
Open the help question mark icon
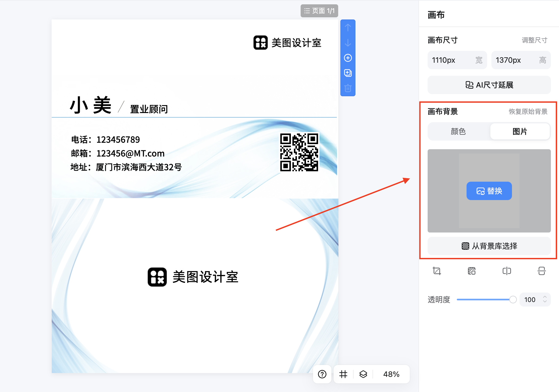pos(322,374)
